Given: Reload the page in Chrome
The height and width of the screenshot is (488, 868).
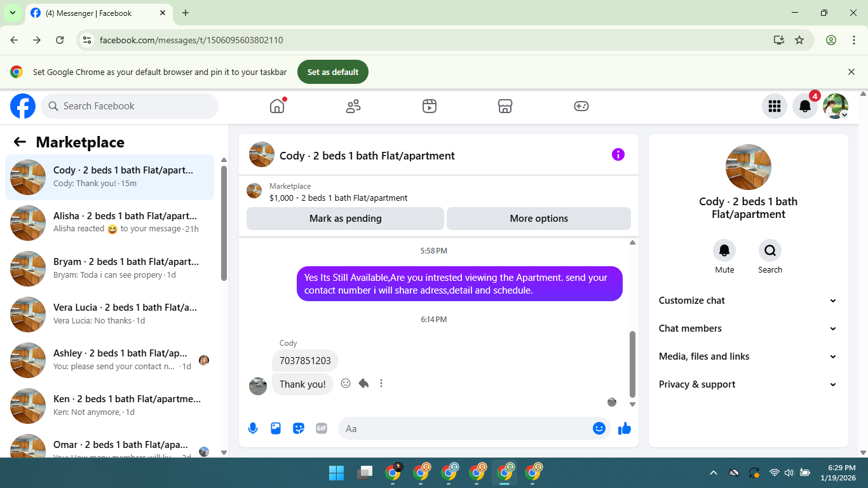Looking at the screenshot, I should [x=60, y=40].
